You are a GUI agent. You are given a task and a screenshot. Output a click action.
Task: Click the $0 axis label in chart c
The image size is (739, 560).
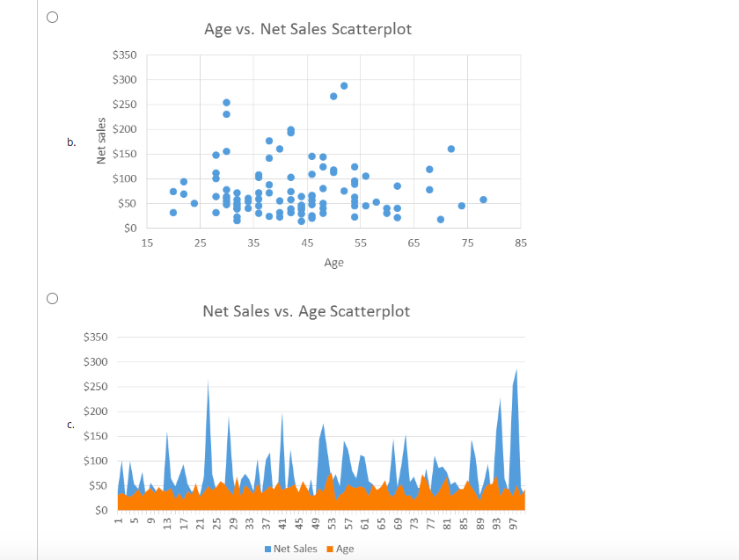[x=101, y=511]
